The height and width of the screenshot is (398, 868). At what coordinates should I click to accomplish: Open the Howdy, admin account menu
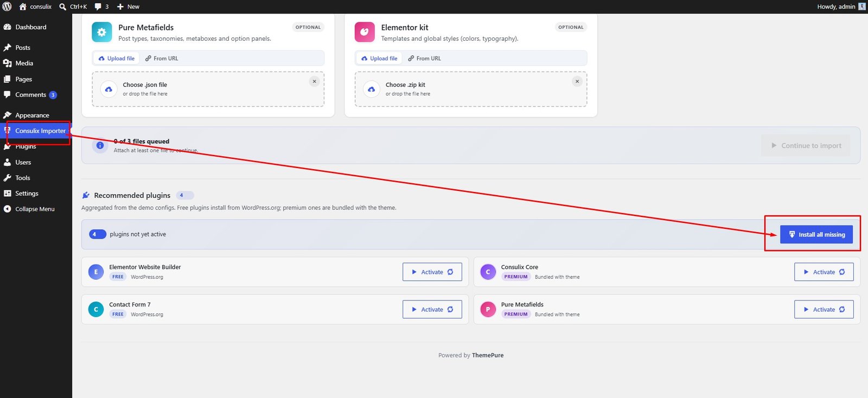(841, 7)
